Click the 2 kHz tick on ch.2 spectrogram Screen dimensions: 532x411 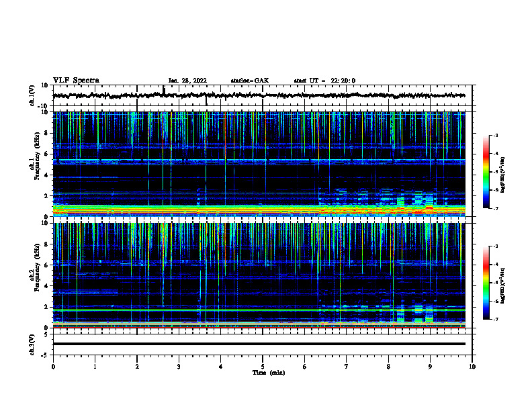(x=48, y=307)
